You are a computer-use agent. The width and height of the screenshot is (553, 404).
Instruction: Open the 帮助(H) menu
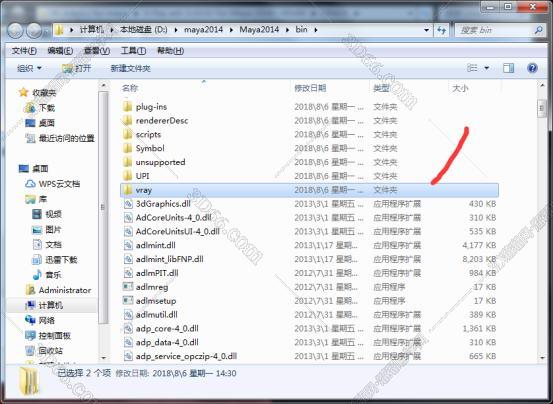pyautogui.click(x=170, y=51)
